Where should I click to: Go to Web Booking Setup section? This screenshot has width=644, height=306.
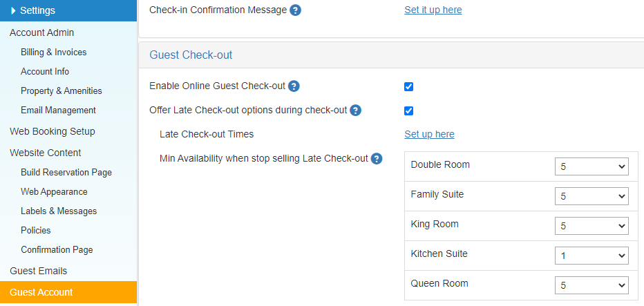[x=52, y=131]
